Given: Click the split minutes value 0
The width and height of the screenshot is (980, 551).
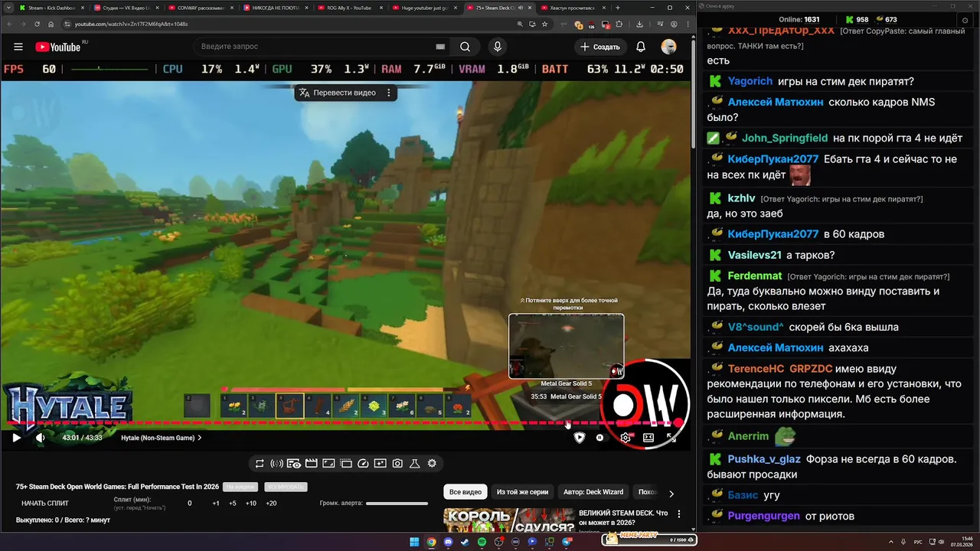Looking at the screenshot, I should (x=190, y=504).
